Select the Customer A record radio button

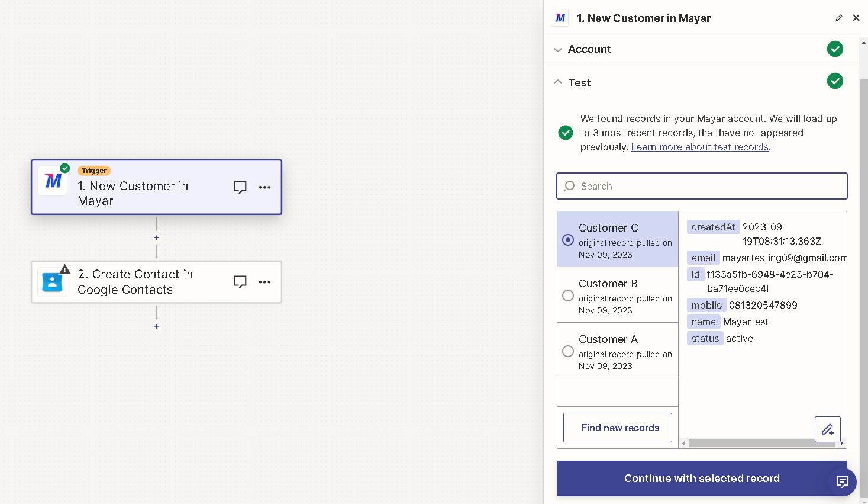coord(568,351)
